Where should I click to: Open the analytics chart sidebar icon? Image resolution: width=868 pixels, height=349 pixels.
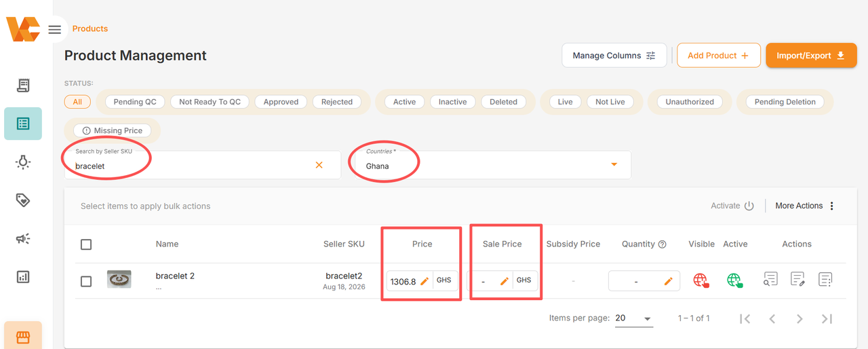[x=23, y=276]
